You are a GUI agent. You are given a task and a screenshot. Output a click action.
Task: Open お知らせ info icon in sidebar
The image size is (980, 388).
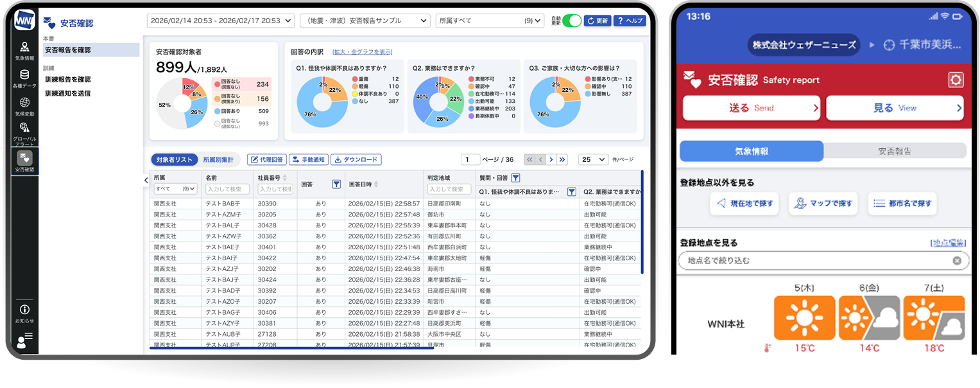coord(24,313)
